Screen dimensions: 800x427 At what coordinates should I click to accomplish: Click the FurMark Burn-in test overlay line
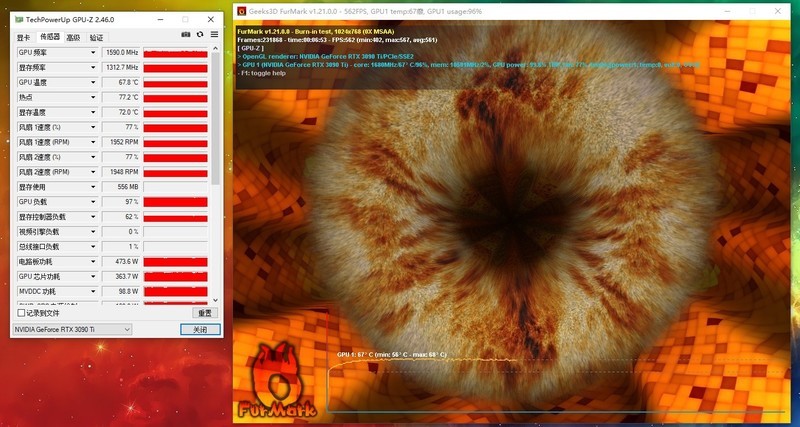click(x=315, y=32)
